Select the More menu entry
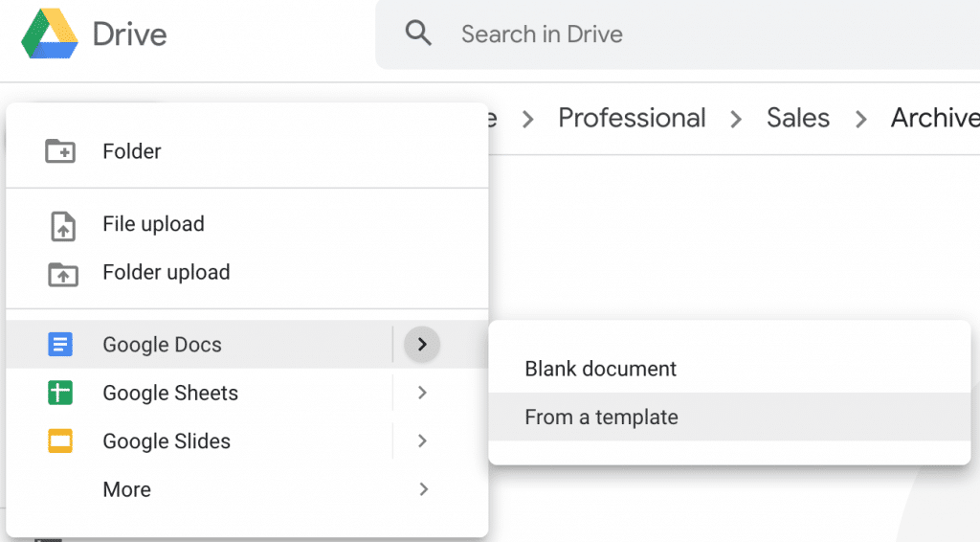The image size is (980, 542). pyautogui.click(x=126, y=489)
